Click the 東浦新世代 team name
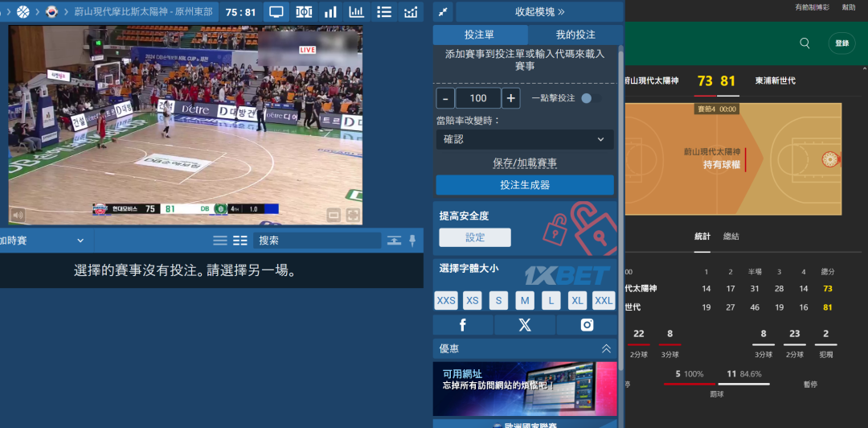This screenshot has width=868, height=428. 776,81
